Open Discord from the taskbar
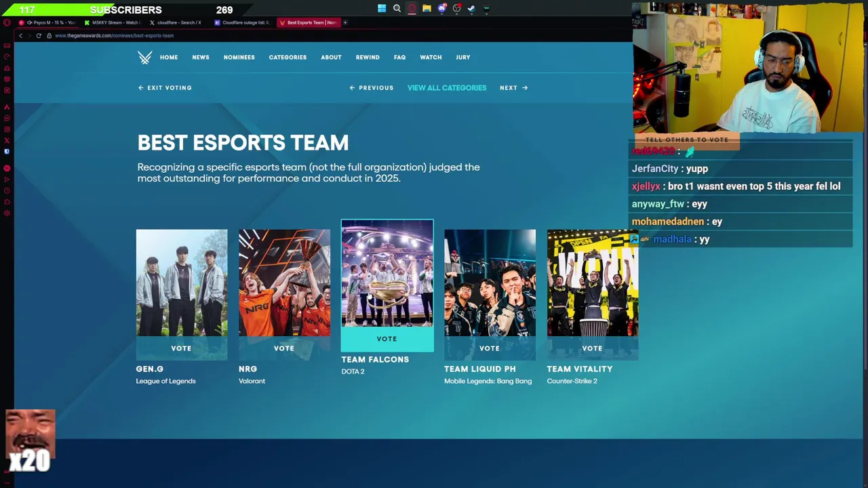This screenshot has width=868, height=488. pos(441,9)
